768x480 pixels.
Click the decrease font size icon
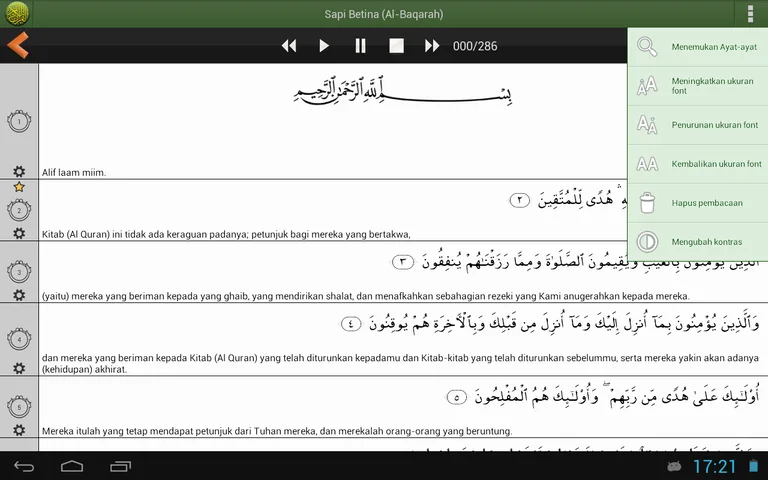647,125
